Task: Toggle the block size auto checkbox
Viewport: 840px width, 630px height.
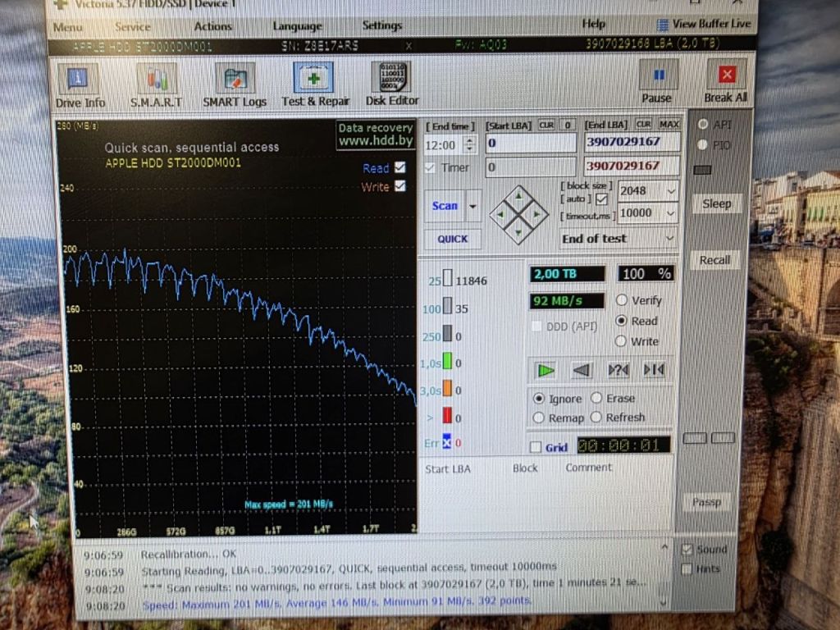Action: pyautogui.click(x=601, y=200)
